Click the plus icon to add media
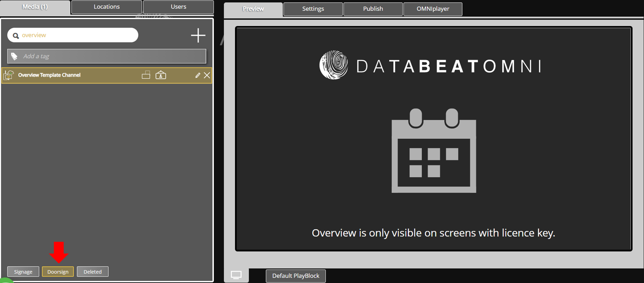This screenshot has width=644, height=283. (x=198, y=35)
